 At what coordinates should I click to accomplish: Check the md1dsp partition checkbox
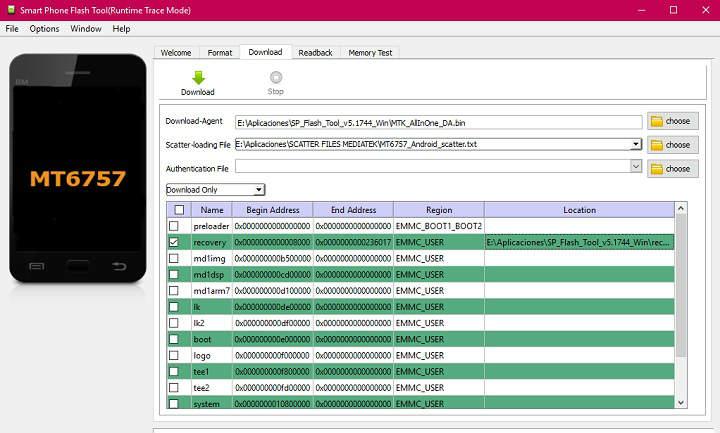[x=174, y=274]
